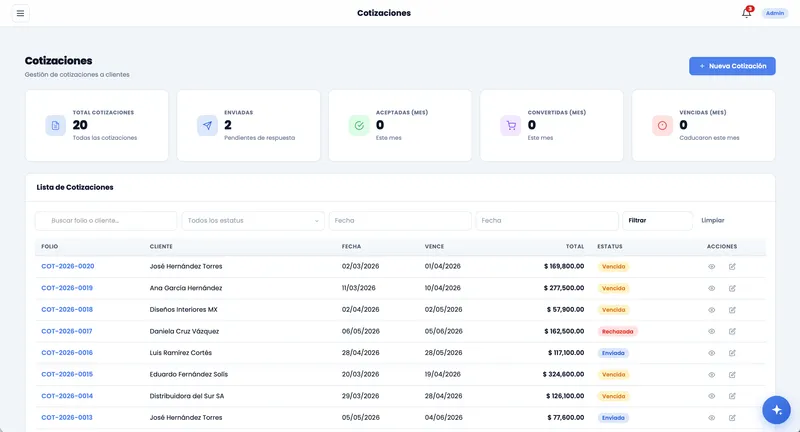Edit COT-2026-0017 with its pencil icon
This screenshot has height=432, width=800.
(x=732, y=332)
